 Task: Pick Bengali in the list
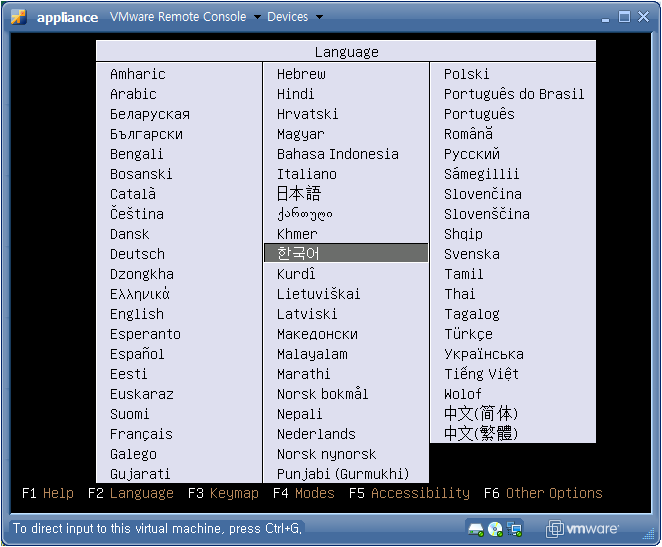tap(136, 154)
